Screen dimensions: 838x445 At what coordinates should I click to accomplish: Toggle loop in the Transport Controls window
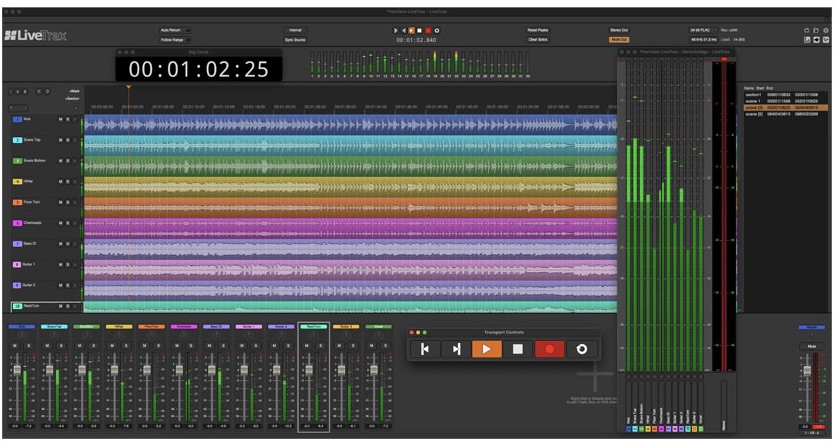pos(581,349)
